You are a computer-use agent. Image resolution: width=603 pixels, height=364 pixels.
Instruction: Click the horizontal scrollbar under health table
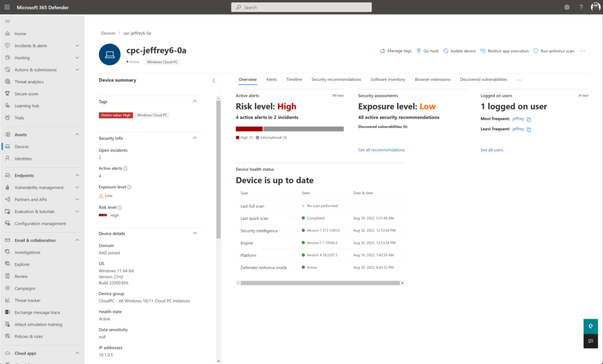(320, 283)
